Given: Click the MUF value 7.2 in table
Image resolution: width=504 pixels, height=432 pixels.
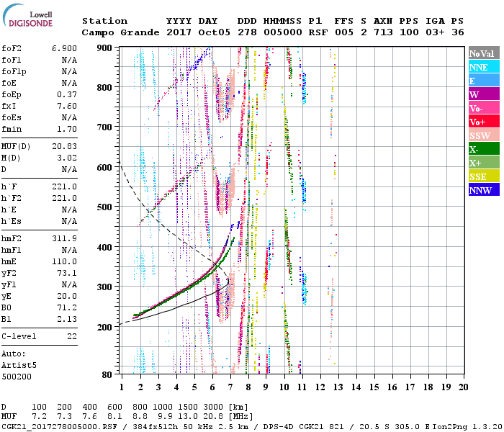Looking at the screenshot, I should click(39, 417).
